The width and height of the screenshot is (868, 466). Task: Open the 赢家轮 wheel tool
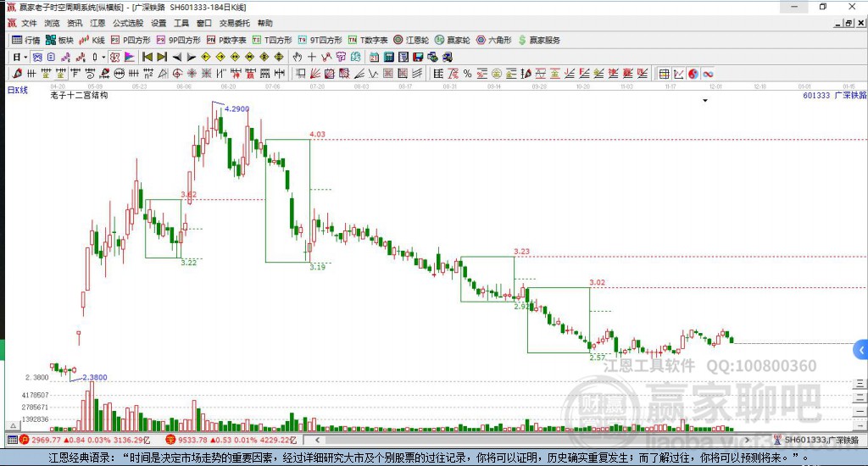click(453, 40)
